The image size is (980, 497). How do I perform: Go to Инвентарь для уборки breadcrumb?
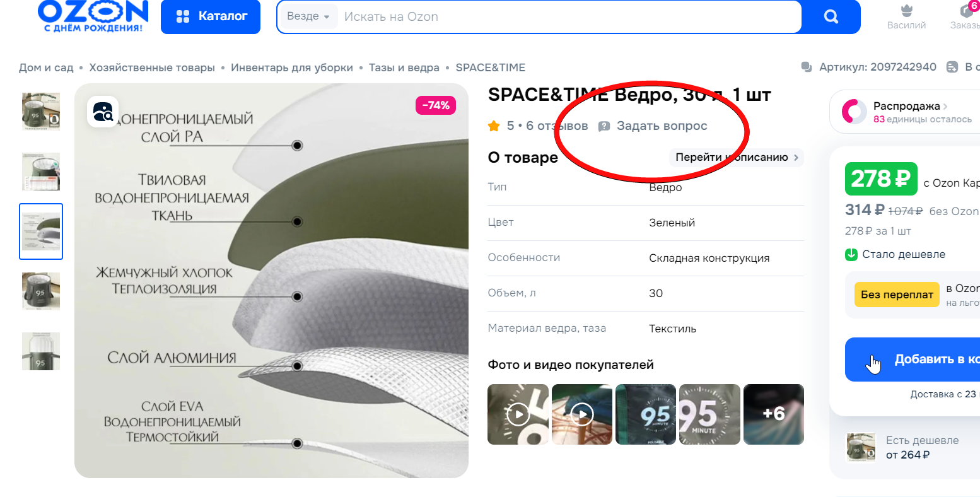[x=292, y=67]
